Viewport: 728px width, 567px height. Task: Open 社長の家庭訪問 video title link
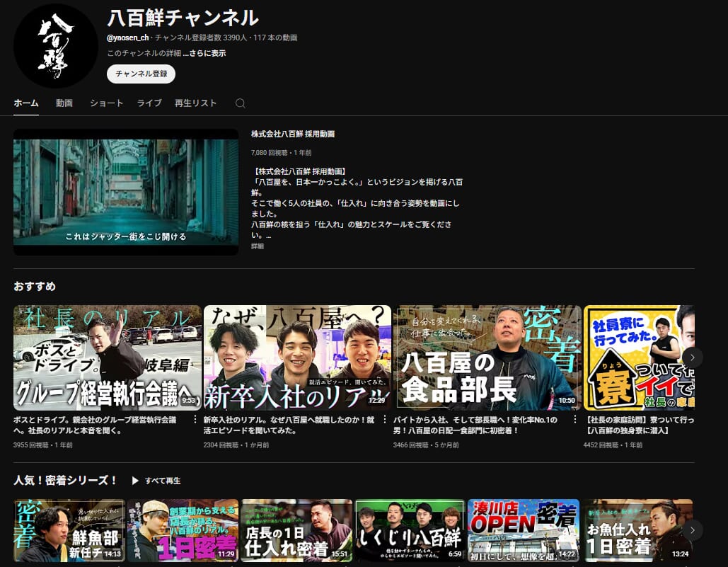tap(639, 425)
